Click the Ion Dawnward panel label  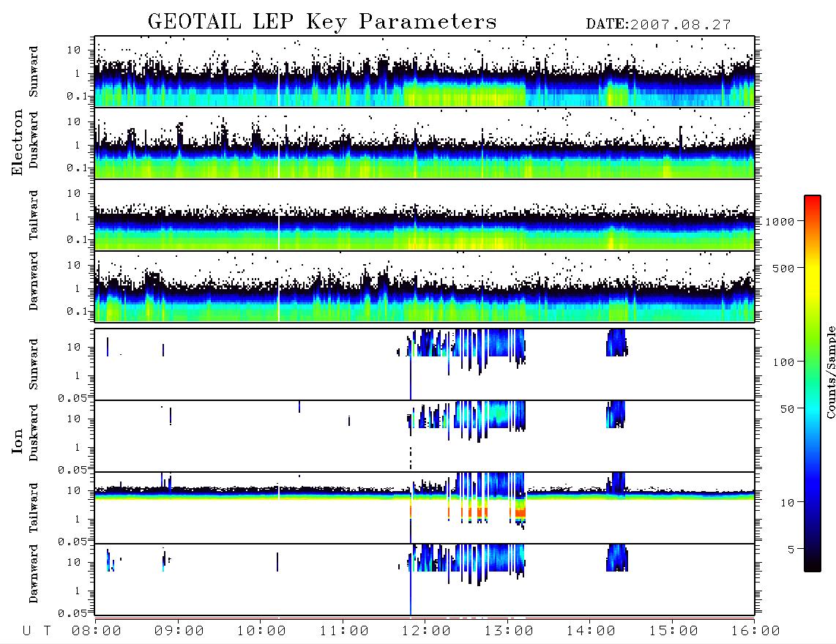(34, 574)
